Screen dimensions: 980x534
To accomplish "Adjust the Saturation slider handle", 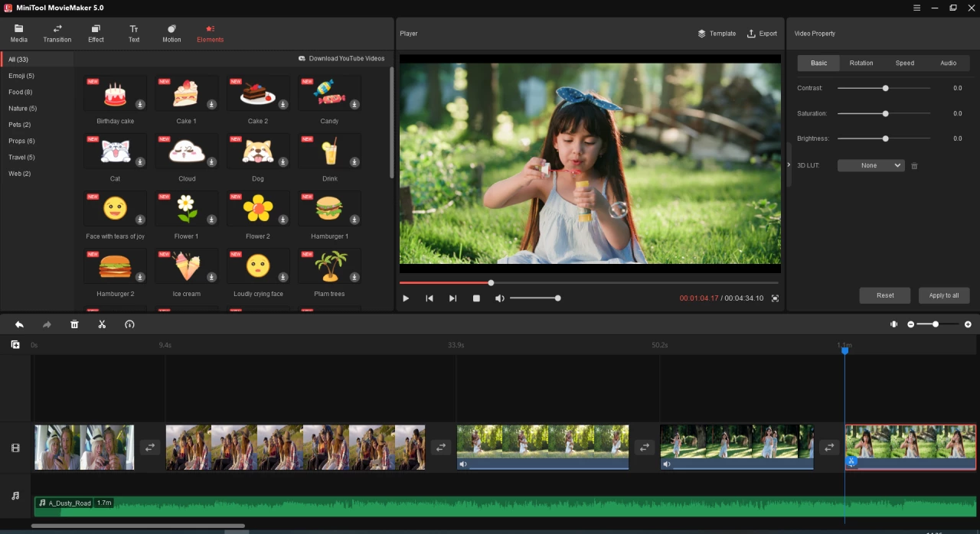I will coord(885,113).
